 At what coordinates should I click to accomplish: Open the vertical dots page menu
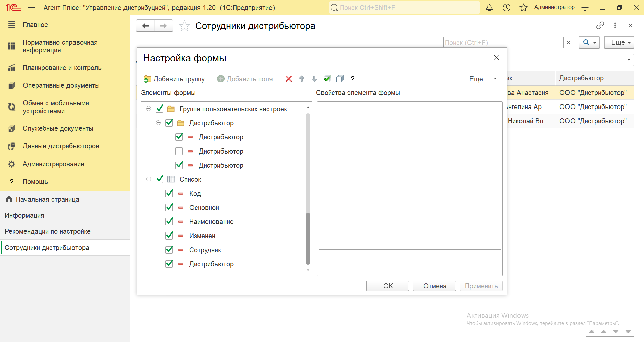[615, 25]
